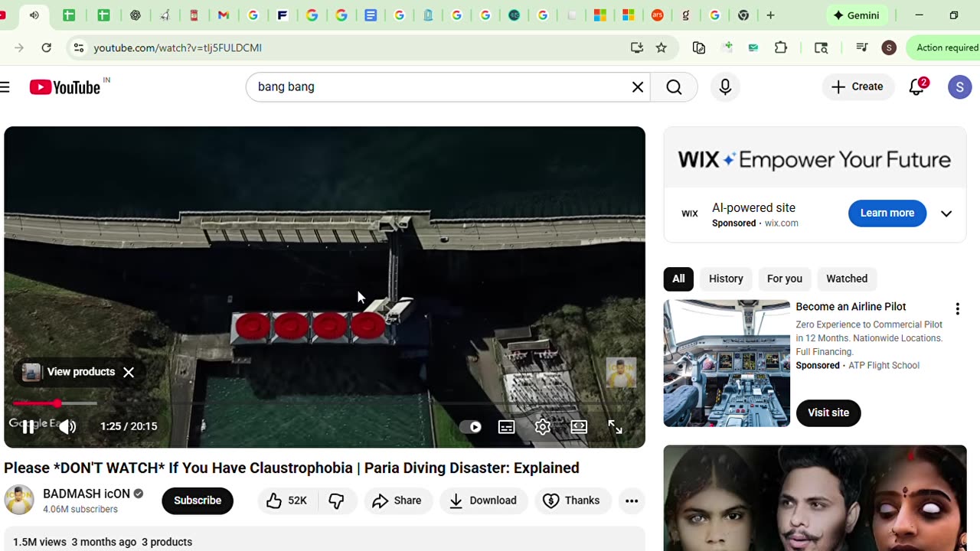Select the Watched filter chip
The image size is (980, 551).
[847, 279]
